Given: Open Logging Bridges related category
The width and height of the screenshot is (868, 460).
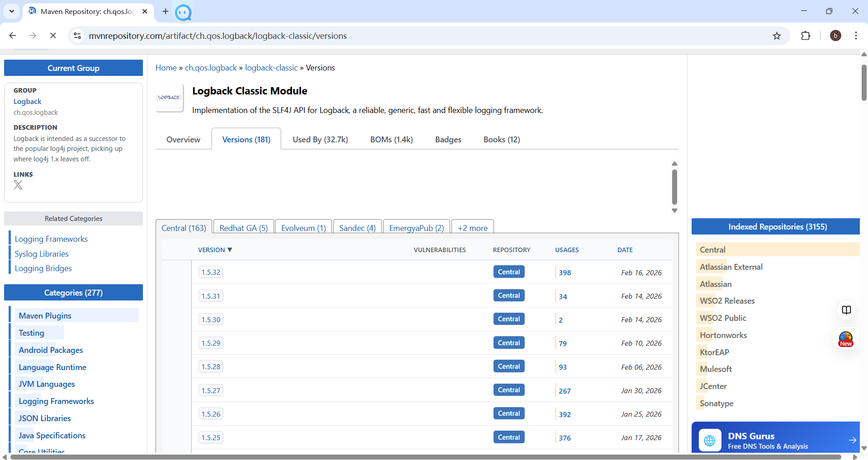Looking at the screenshot, I should [43, 268].
